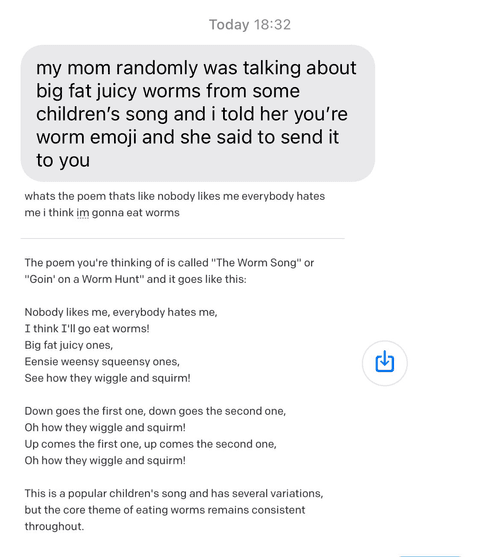Viewport: 500px width, 557px height.
Task: Tap the Today 18:32 timestamp
Action: tap(250, 25)
